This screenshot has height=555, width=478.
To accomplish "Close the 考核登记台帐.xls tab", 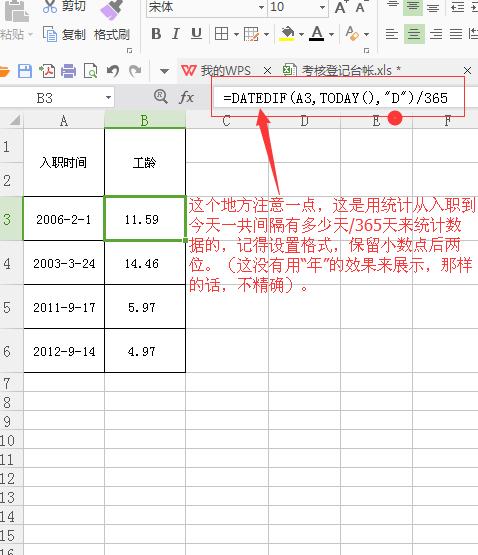I will tap(467, 70).
